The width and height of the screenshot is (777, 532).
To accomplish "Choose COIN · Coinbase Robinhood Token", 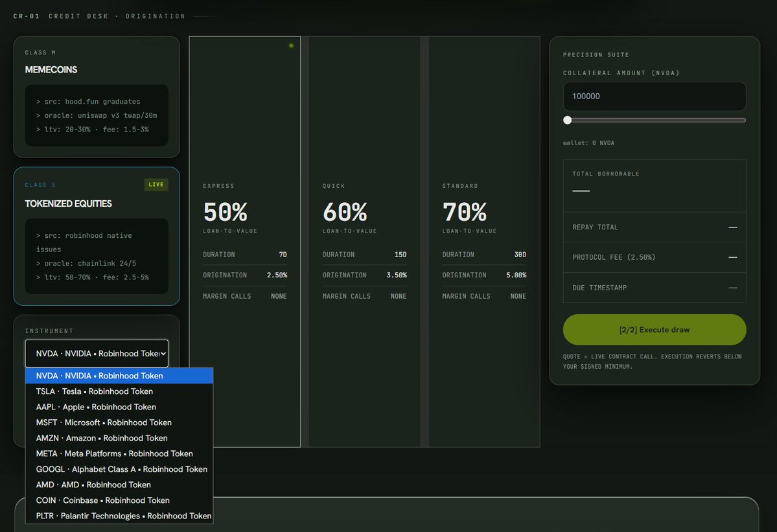I will (x=119, y=500).
